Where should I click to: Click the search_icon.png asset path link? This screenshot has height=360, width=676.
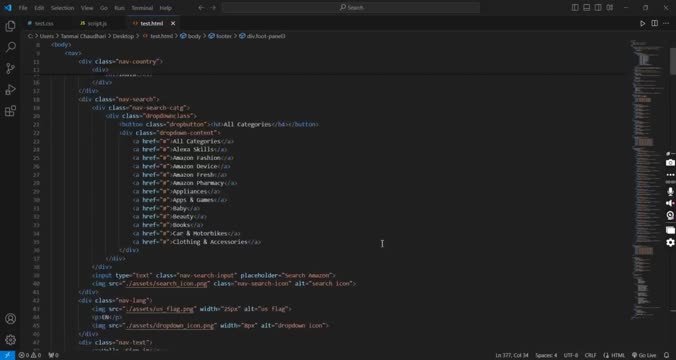pyautogui.click(x=166, y=284)
